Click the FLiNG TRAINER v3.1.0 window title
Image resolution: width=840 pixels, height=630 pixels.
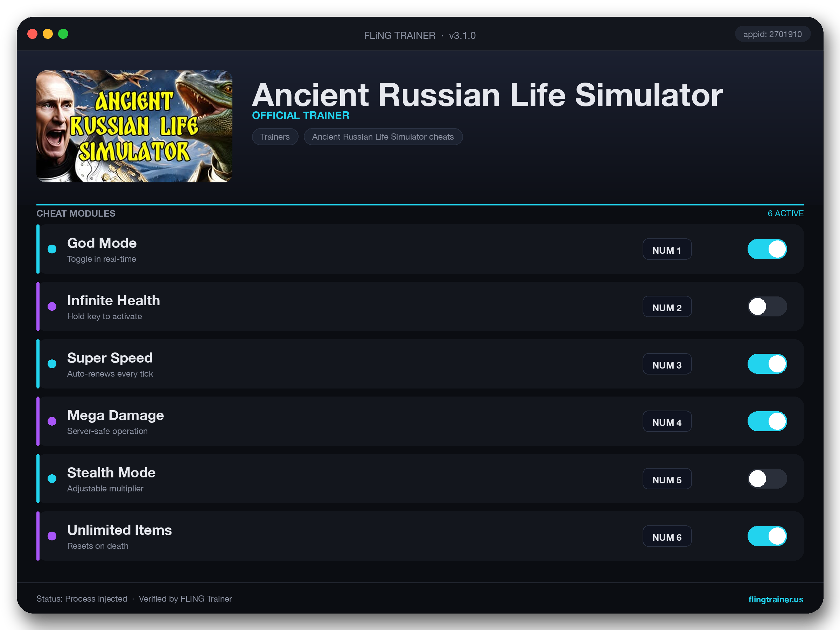420,35
